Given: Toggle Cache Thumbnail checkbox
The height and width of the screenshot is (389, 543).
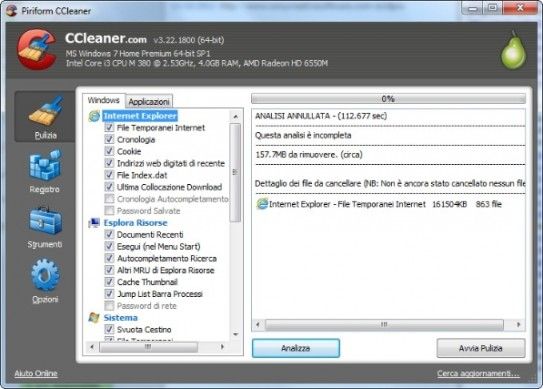Looking at the screenshot, I should pos(109,282).
